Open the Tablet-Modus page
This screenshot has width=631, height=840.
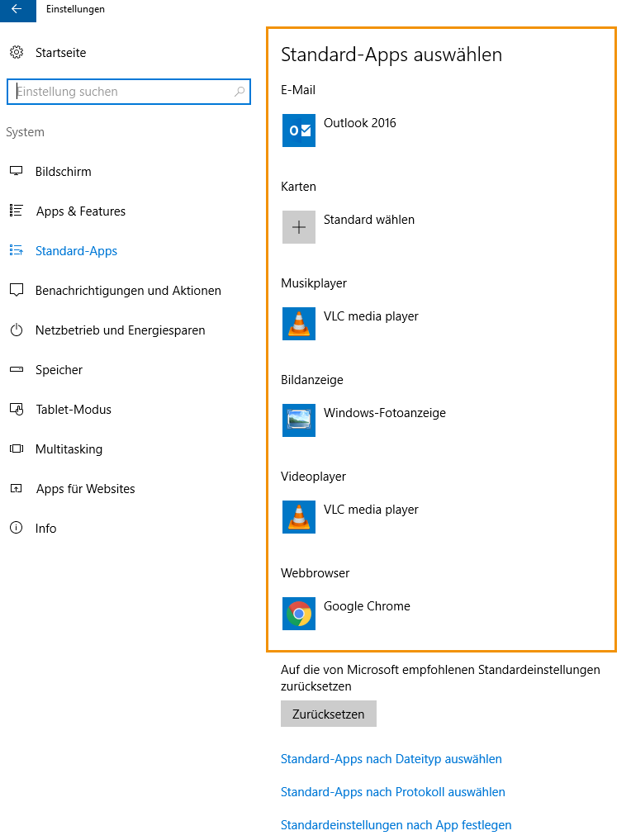(x=74, y=410)
